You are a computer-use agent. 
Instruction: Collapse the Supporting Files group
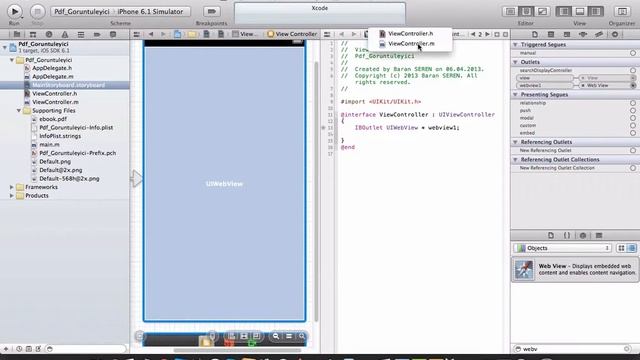19,111
